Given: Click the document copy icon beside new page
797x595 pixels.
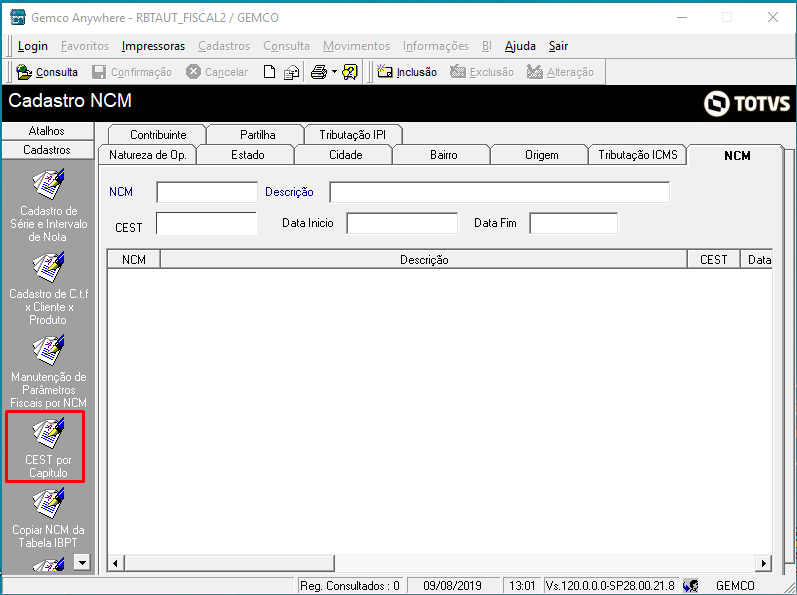Looking at the screenshot, I should click(291, 72).
